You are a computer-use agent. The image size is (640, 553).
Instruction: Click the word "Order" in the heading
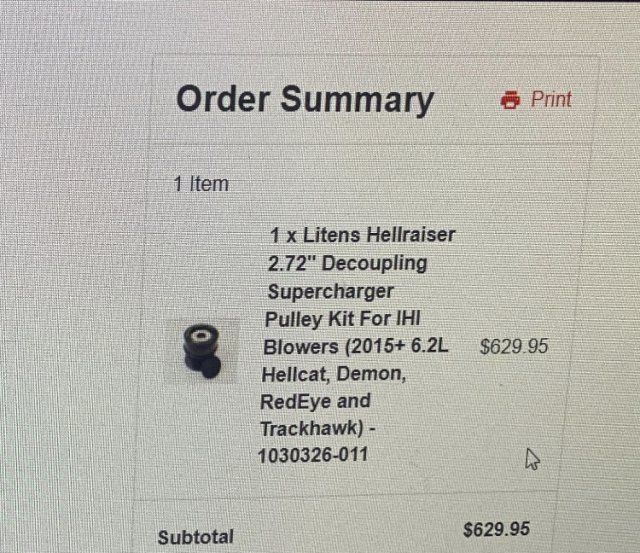[x=223, y=99]
